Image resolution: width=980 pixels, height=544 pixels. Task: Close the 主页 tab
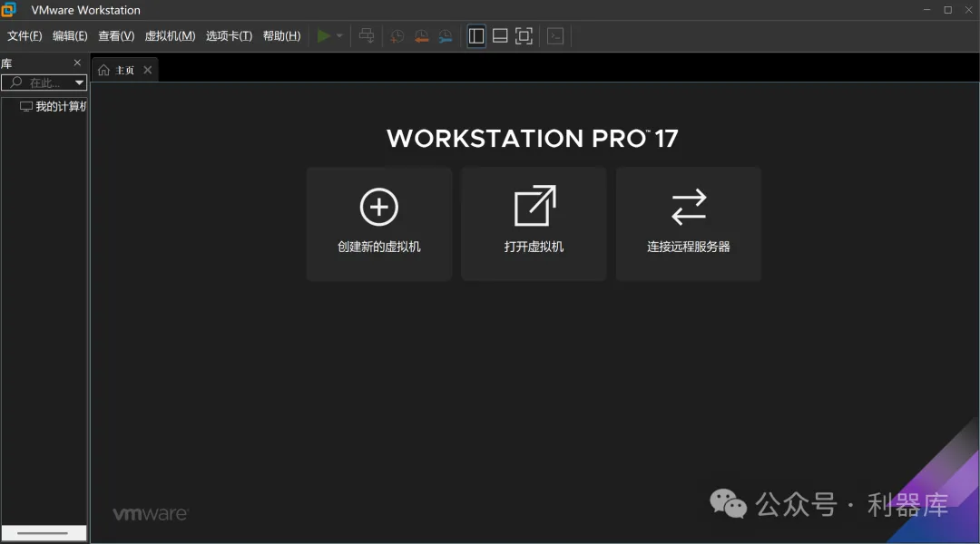pyautogui.click(x=148, y=70)
